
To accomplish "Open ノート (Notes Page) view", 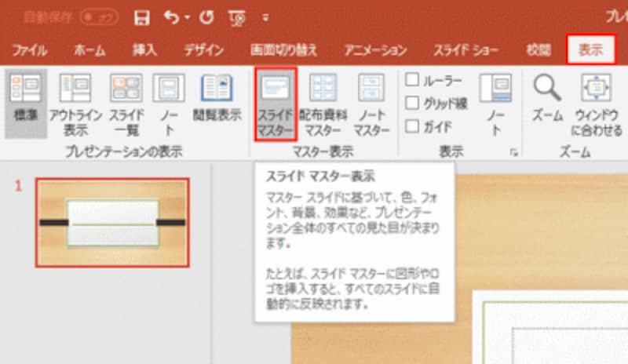I will tap(169, 105).
